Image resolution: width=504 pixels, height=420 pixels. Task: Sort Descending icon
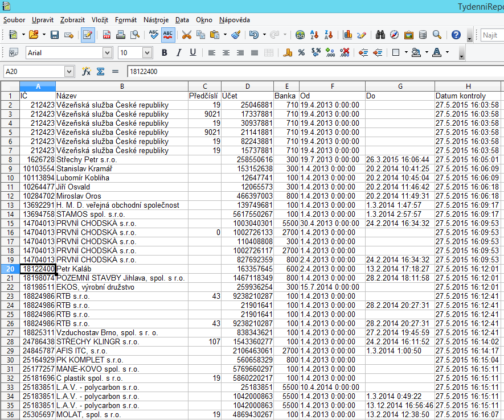329,34
